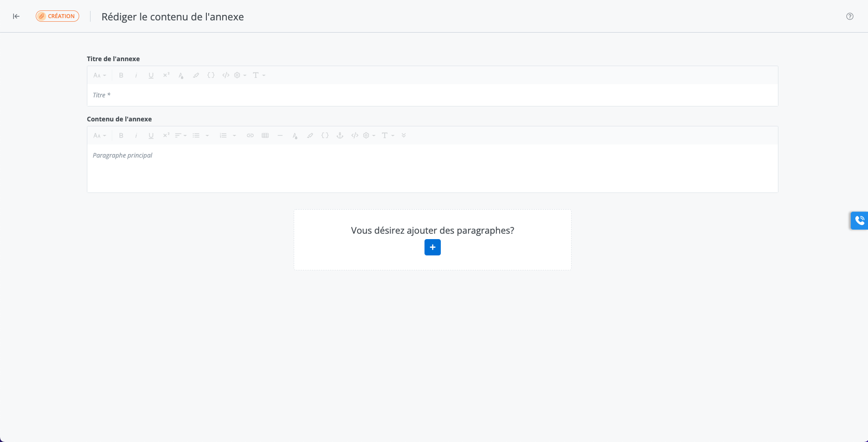Toggle bold in the title toolbar
This screenshot has height=442, width=868.
click(x=121, y=75)
